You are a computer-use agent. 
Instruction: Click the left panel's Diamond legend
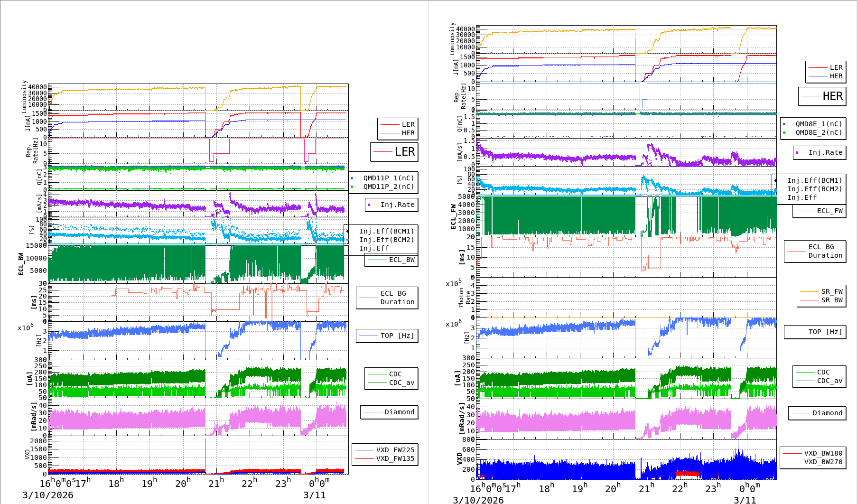tap(389, 412)
